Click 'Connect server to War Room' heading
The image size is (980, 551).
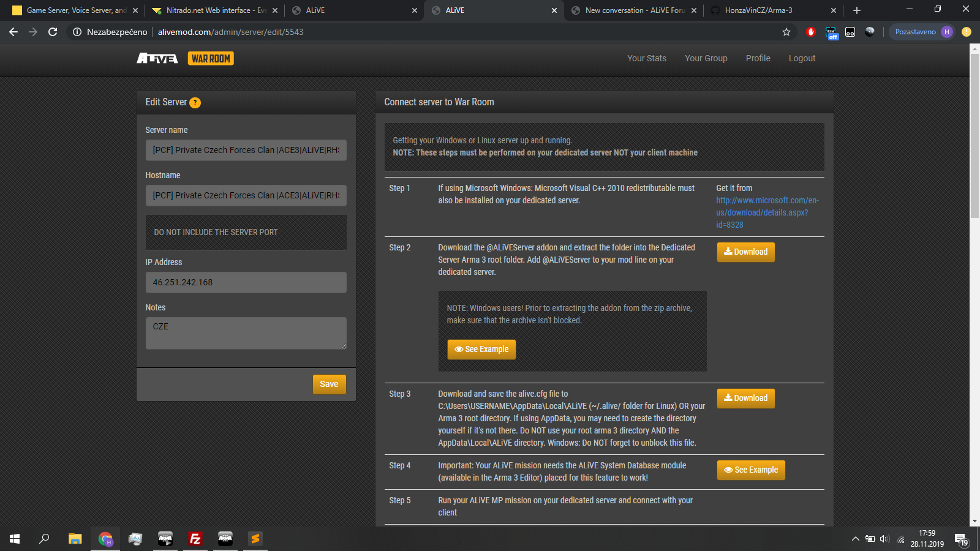(x=439, y=102)
